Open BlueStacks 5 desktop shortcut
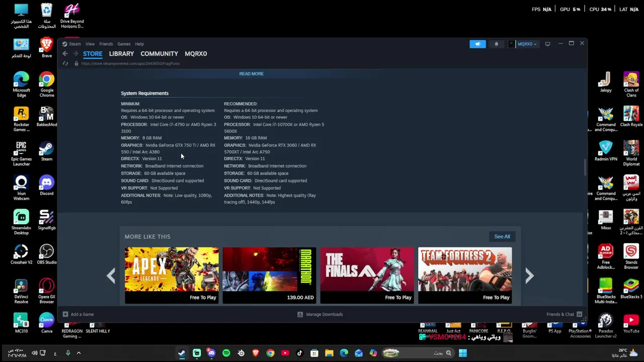This screenshot has width=644, height=362. 631,289
